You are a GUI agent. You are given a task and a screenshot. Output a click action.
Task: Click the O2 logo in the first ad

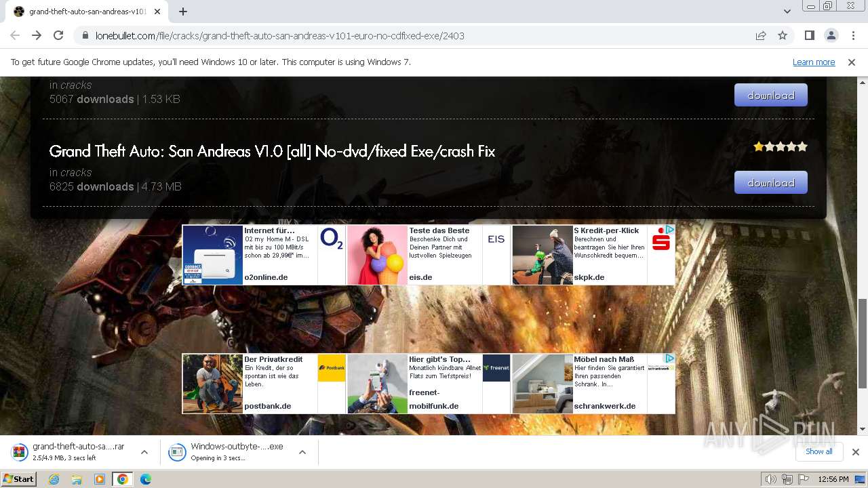pos(332,239)
